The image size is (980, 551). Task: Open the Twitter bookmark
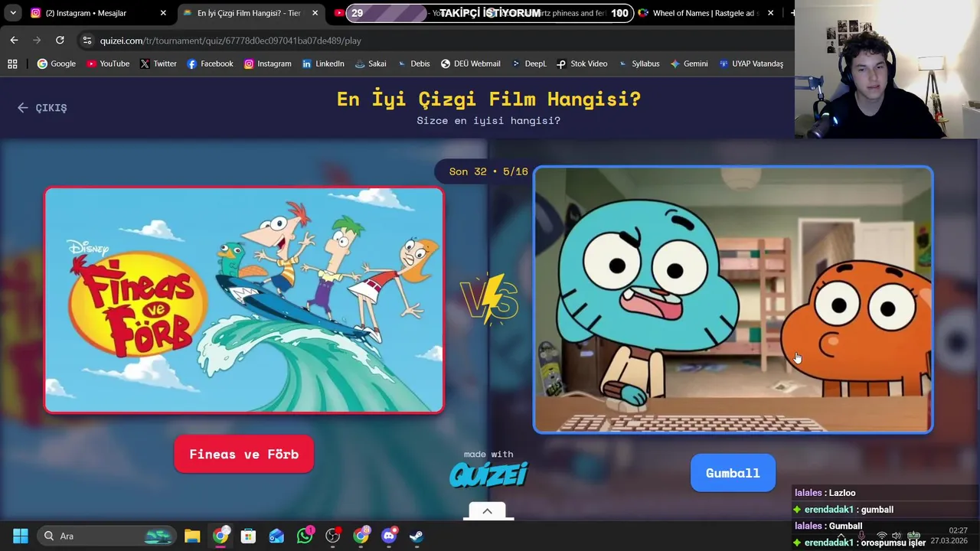point(158,64)
